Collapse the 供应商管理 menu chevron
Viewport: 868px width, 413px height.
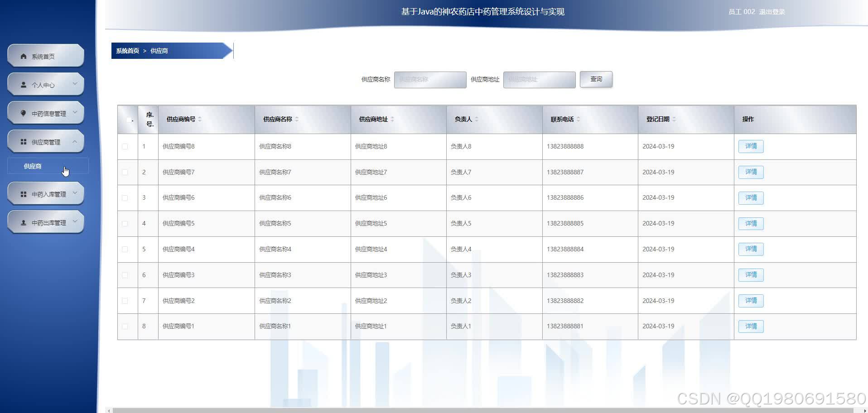pyautogui.click(x=75, y=141)
